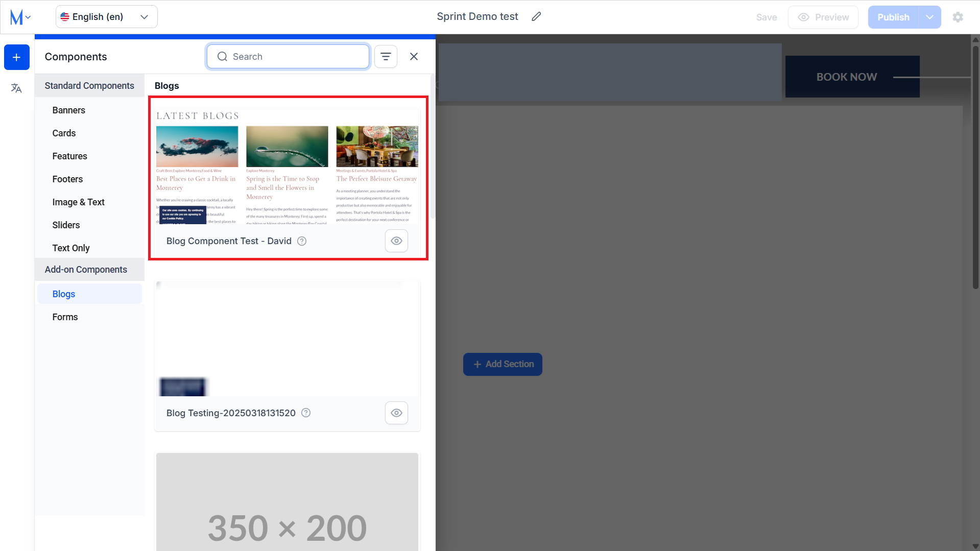Click the Add Section button
The image size is (980, 551).
pos(503,364)
